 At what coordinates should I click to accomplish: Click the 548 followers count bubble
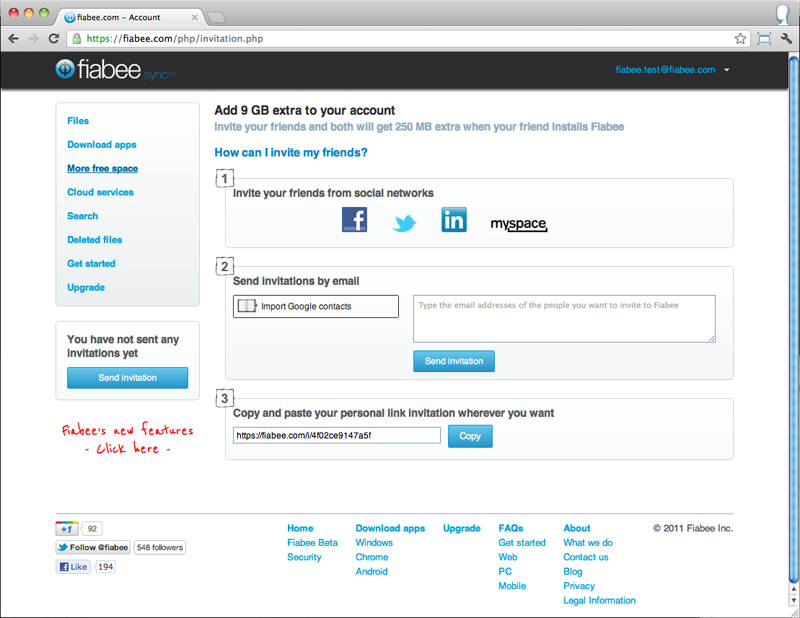click(160, 548)
